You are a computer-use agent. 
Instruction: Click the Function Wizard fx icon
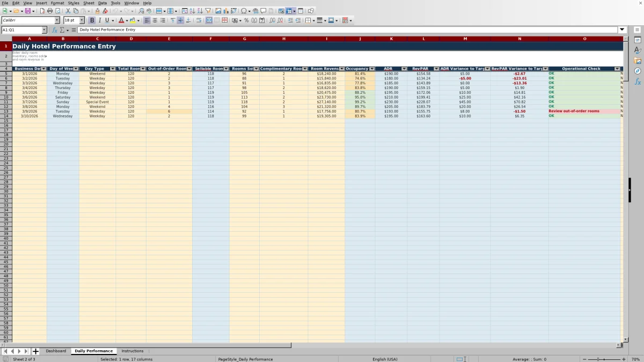55,30
